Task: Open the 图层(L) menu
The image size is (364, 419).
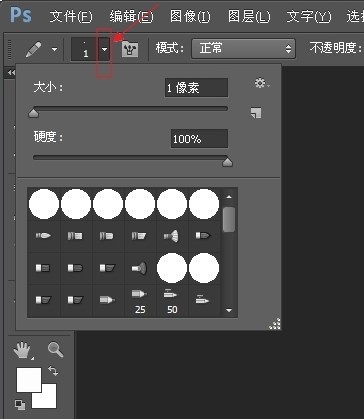Action: (249, 16)
